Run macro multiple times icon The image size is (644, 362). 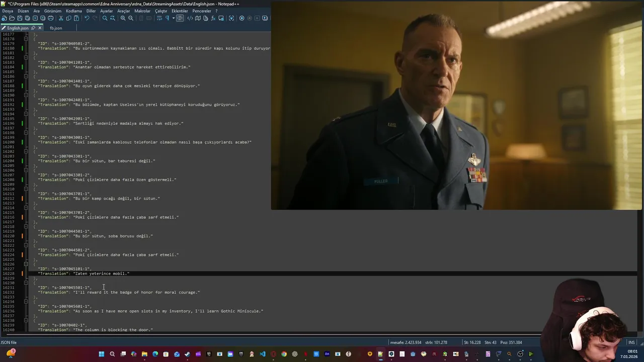click(x=265, y=18)
